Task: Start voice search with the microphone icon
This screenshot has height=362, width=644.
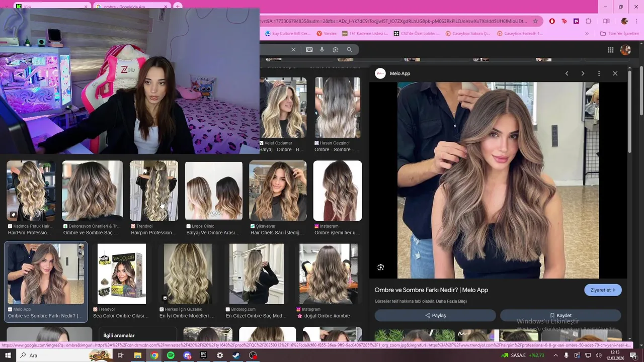Action: [x=322, y=49]
